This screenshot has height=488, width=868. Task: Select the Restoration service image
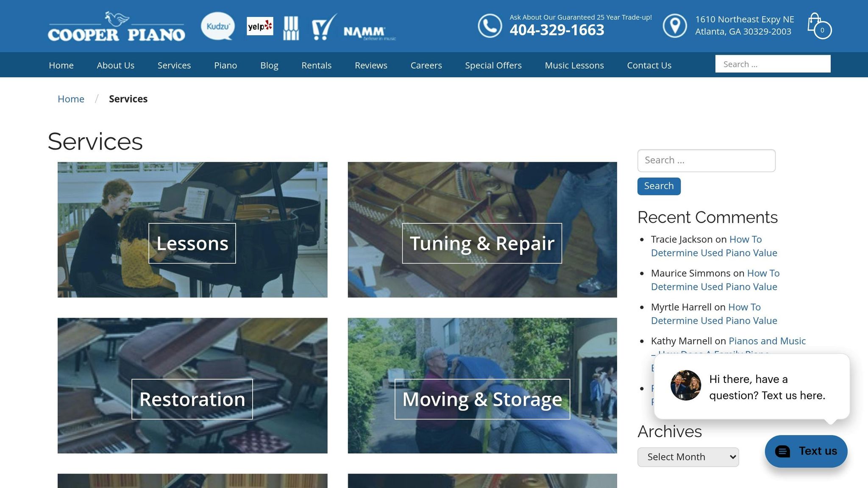192,385
